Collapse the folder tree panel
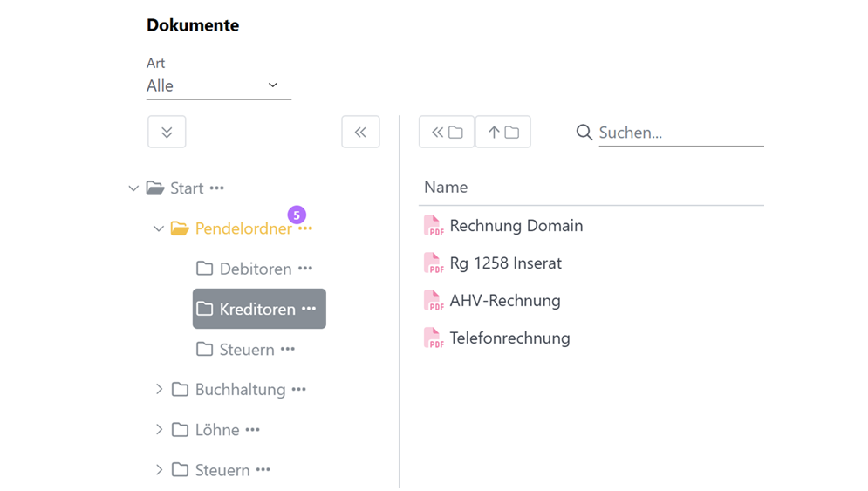This screenshot has height=491, width=868. (x=360, y=133)
